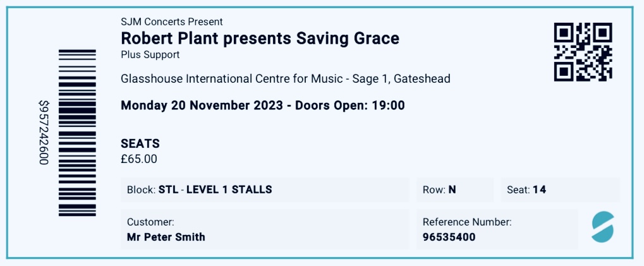Click the Doors Open: 19:00 text
This screenshot has height=266, width=644.
click(x=349, y=106)
